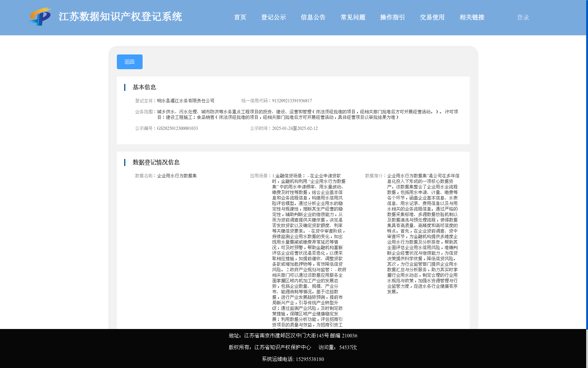
Task: Click the 统一信用代码 label
Action: [257, 101]
